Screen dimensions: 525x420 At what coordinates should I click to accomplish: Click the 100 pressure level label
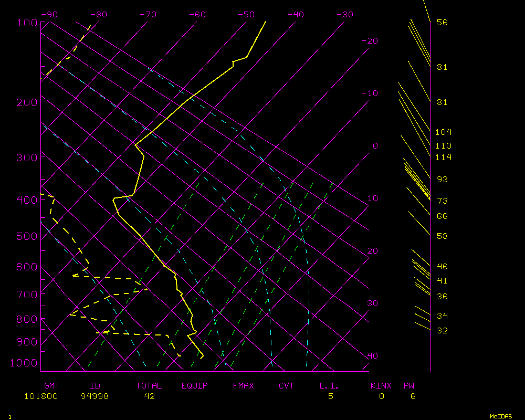coord(26,23)
